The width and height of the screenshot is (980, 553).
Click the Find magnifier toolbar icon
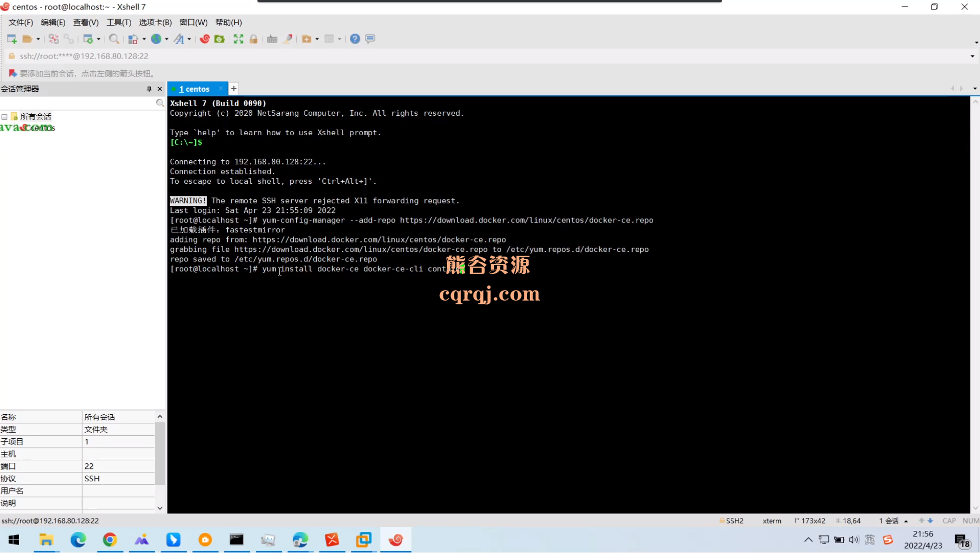coord(114,39)
